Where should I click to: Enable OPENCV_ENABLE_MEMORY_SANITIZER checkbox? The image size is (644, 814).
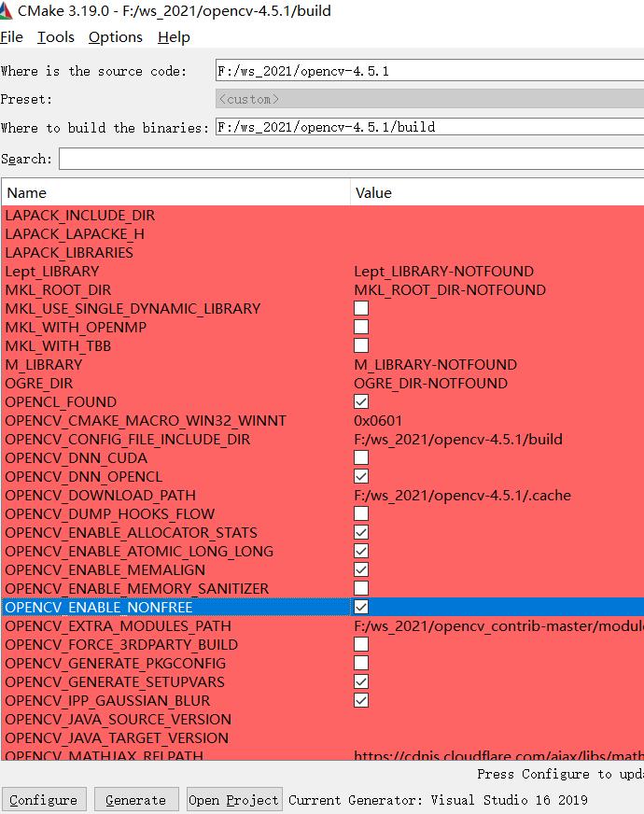(361, 589)
